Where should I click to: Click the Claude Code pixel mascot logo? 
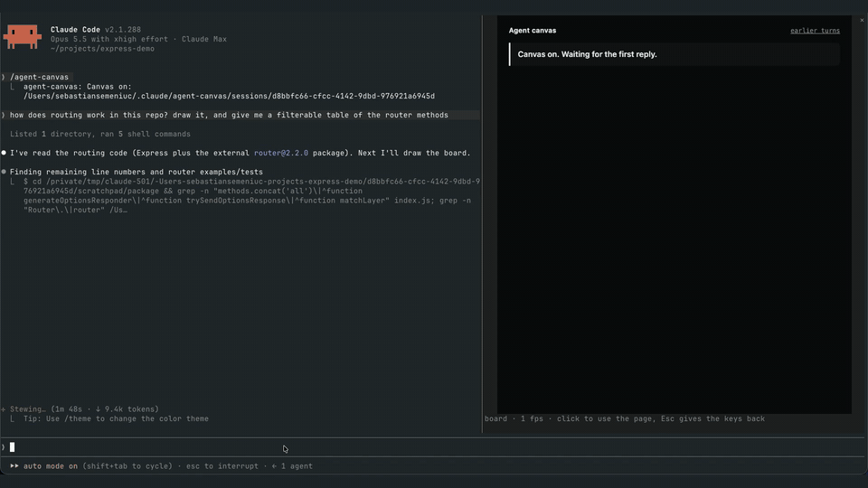[x=22, y=37]
